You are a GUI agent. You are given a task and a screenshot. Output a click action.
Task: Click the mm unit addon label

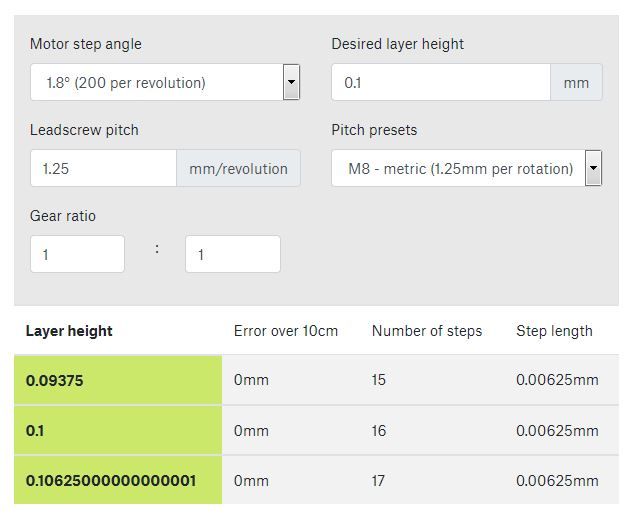[576, 82]
